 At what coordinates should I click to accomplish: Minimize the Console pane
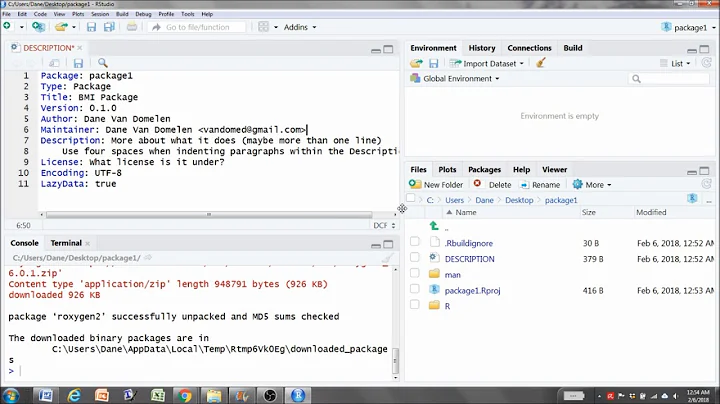376,245
